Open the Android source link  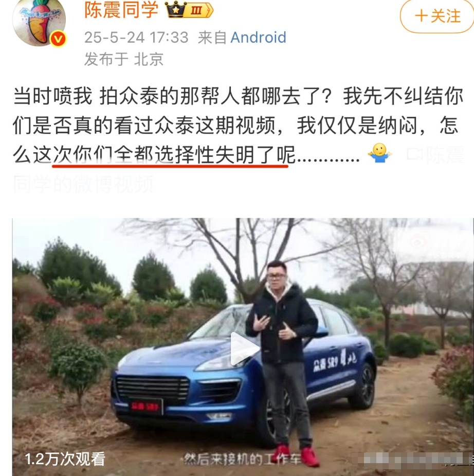pyautogui.click(x=258, y=38)
